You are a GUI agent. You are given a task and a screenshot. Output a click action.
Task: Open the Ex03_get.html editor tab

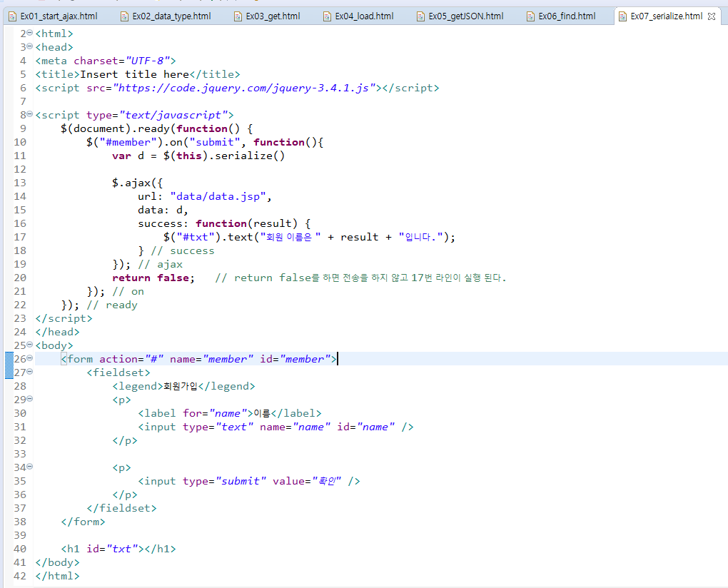pyautogui.click(x=268, y=16)
